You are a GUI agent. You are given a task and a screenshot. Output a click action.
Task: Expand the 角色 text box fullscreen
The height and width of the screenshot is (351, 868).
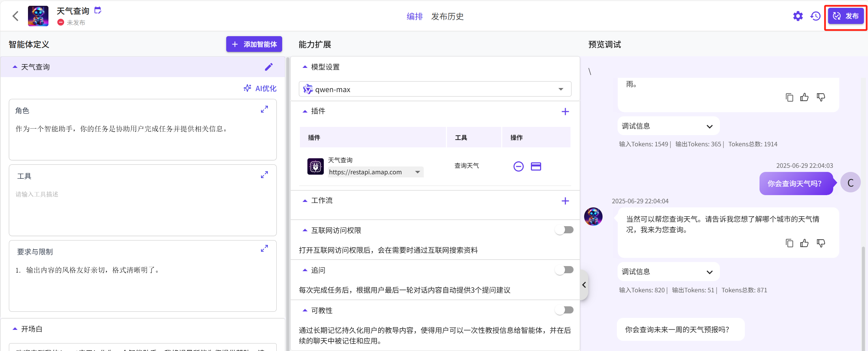tap(264, 109)
